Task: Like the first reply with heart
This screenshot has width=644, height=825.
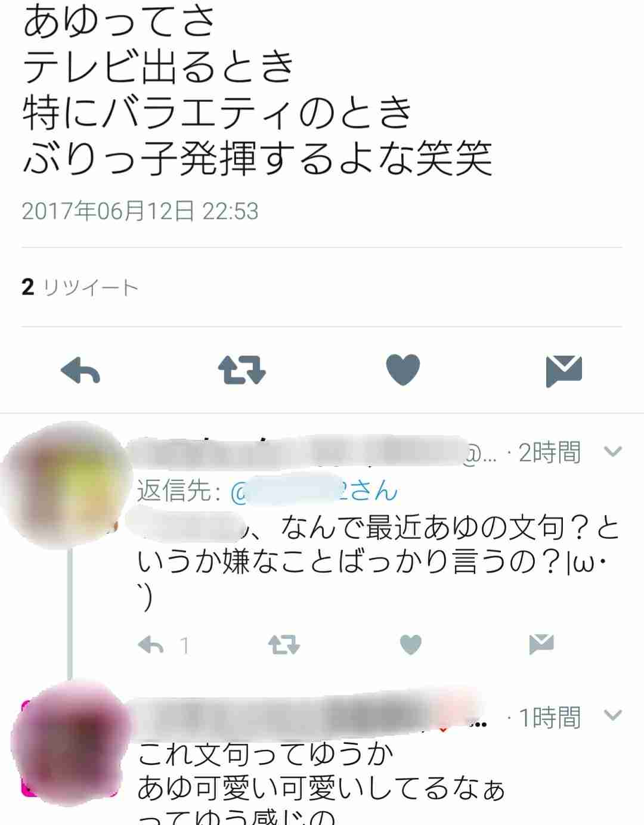Action: [410, 644]
